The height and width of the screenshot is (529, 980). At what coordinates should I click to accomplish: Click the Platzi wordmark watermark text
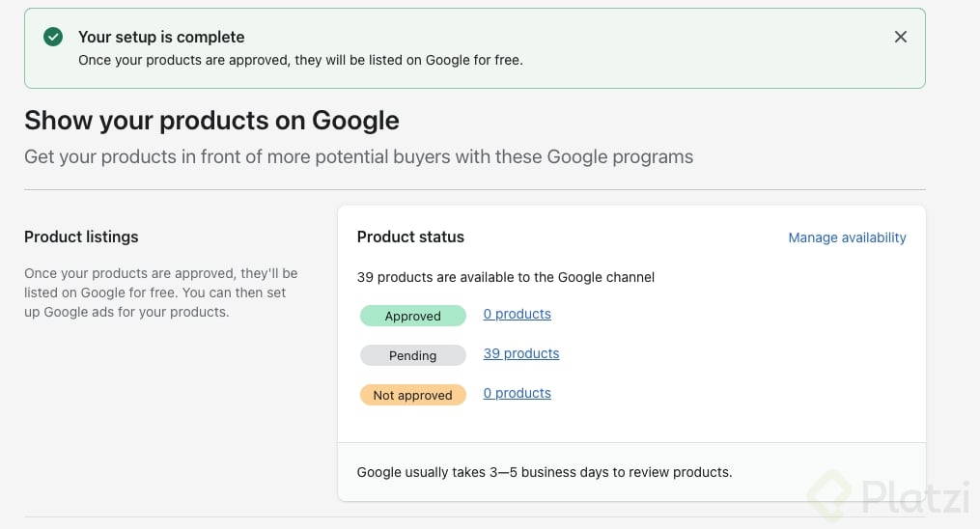[x=915, y=499]
